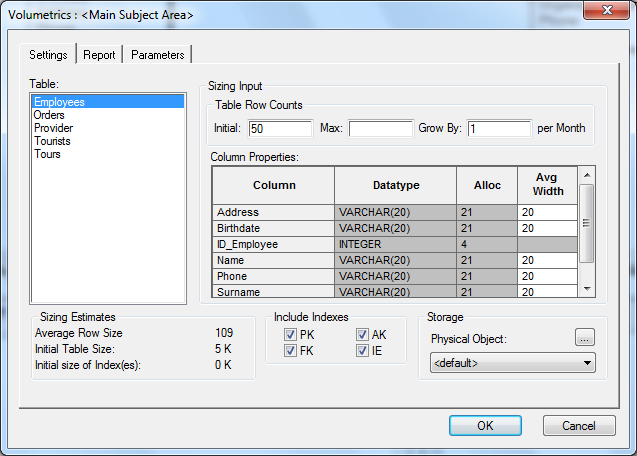Click the Initial Table Size value 5 K
The height and width of the screenshot is (456, 637).
point(223,349)
